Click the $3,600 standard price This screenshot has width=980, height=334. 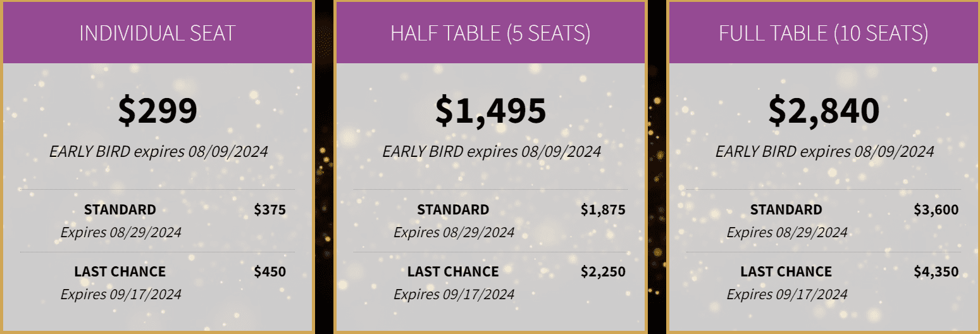coord(936,209)
